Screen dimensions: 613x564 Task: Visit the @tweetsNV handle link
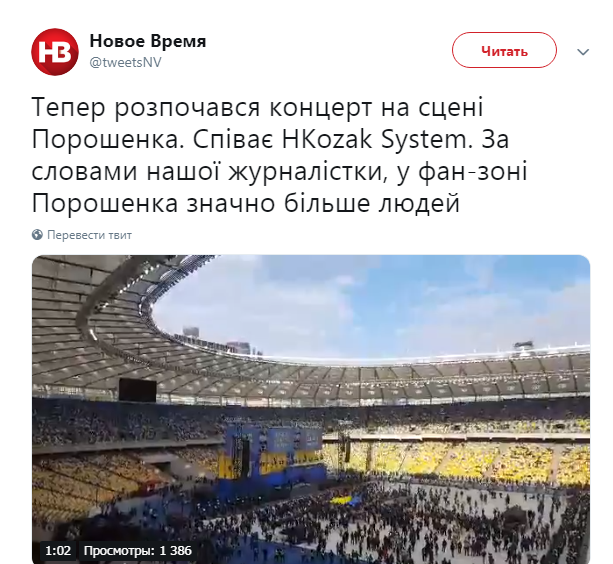[125, 63]
